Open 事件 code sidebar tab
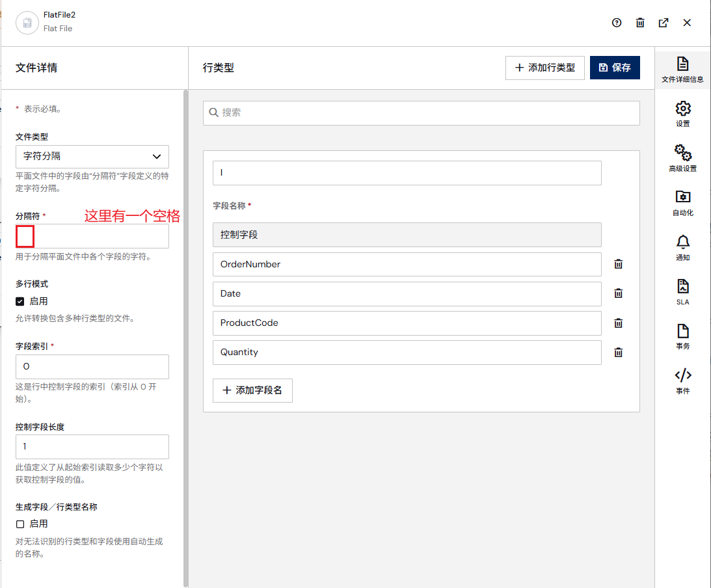Image resolution: width=711 pixels, height=588 pixels. 682,381
